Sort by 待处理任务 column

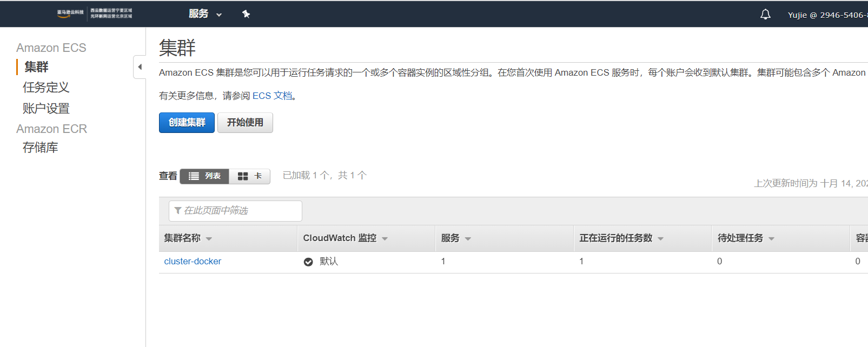tap(746, 238)
